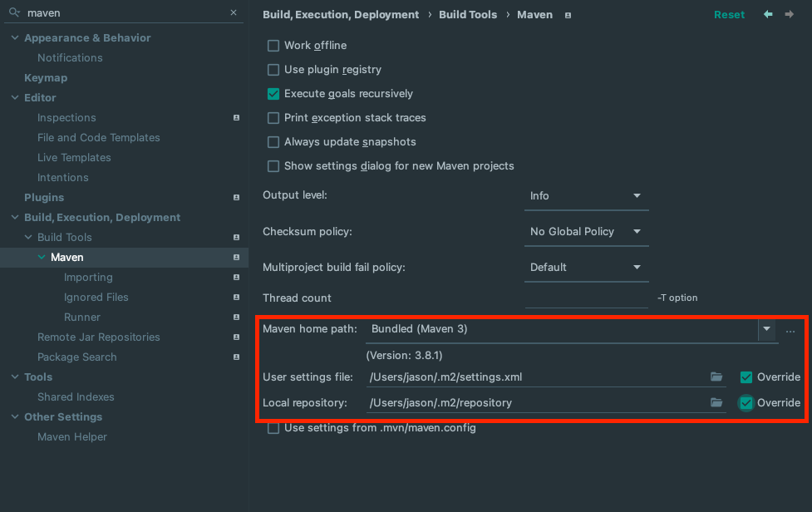
Task: Select Runner under Maven settings
Action: click(82, 318)
